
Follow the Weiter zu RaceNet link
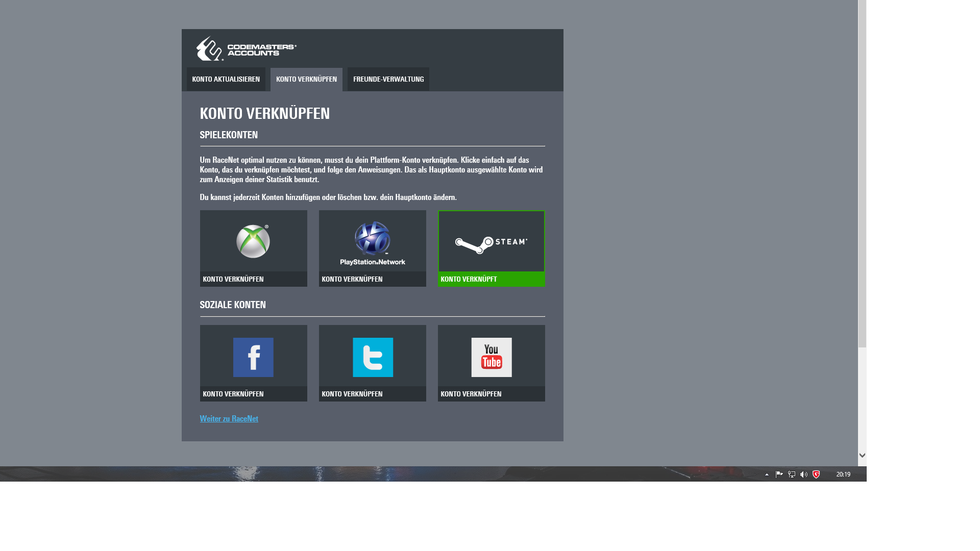(x=229, y=419)
